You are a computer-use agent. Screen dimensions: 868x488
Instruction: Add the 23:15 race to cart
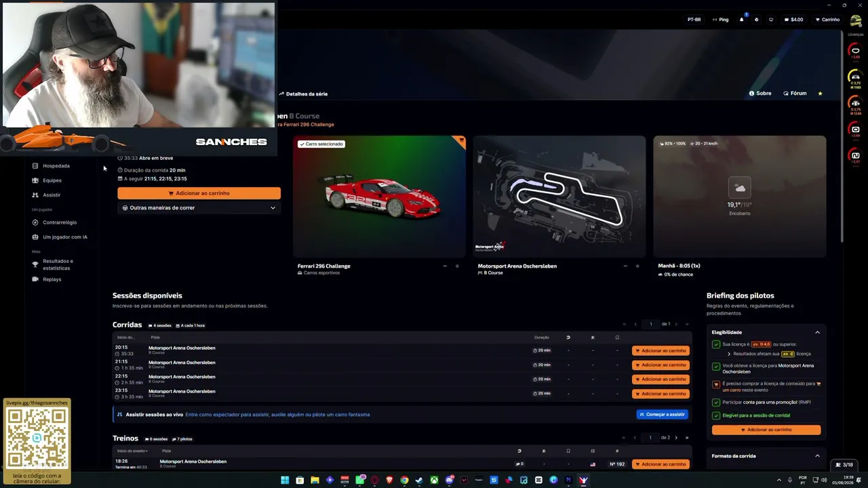tap(660, 394)
